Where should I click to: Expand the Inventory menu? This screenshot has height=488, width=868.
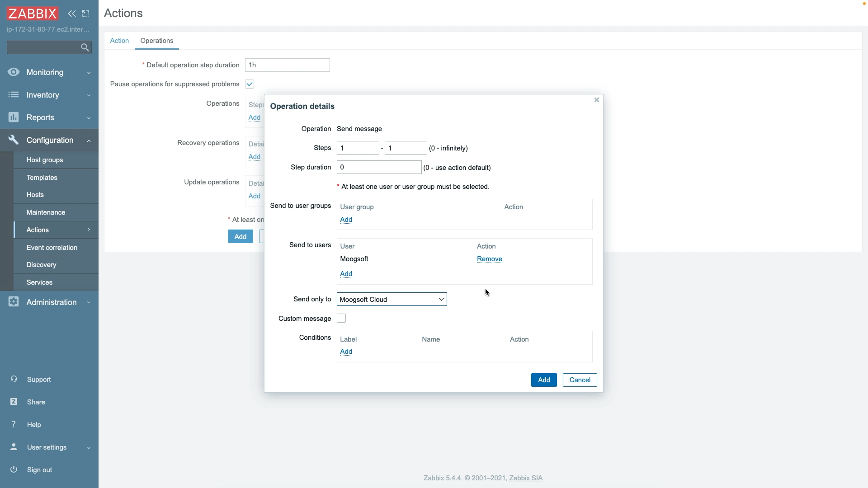click(x=89, y=95)
